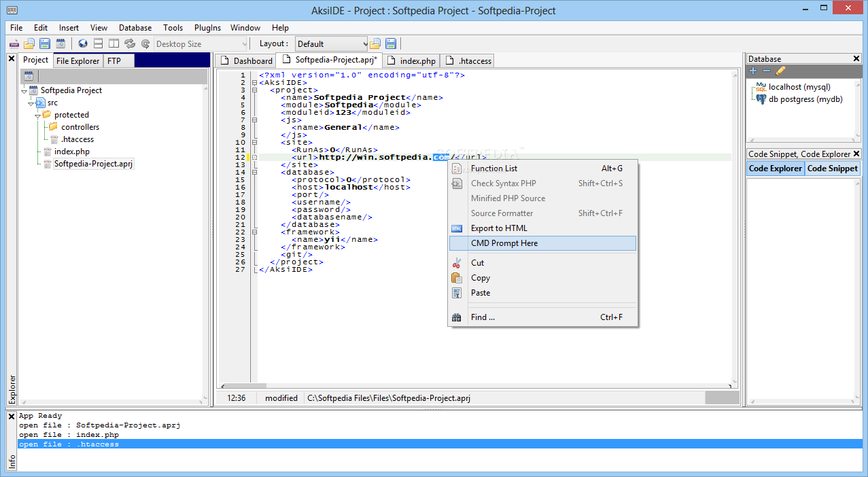
Task: Open the File menu
Action: 16,28
